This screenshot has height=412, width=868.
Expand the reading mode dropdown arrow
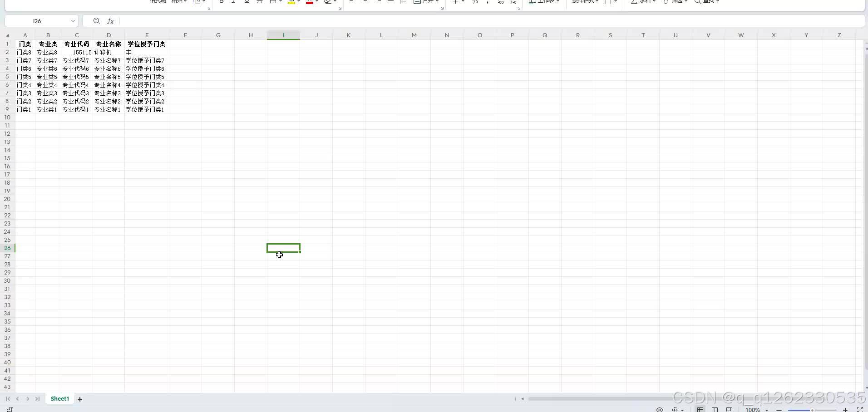[x=682, y=410]
